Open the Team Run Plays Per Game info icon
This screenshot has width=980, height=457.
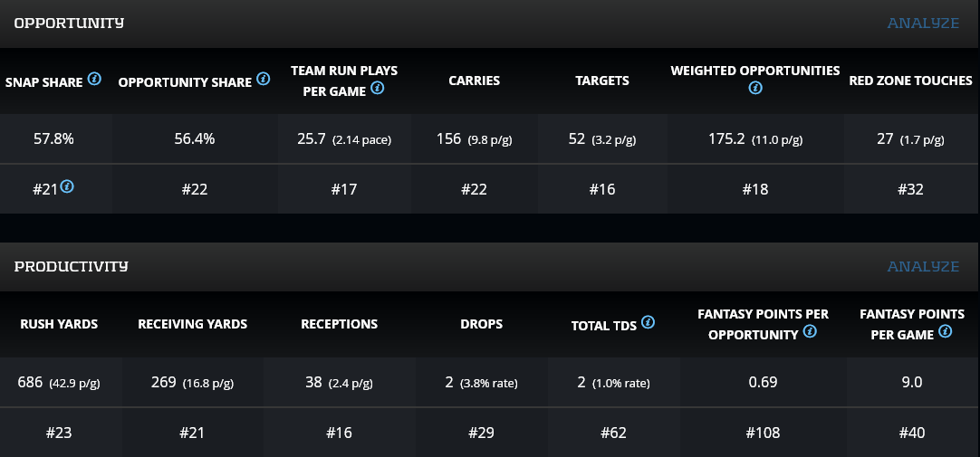point(378,89)
